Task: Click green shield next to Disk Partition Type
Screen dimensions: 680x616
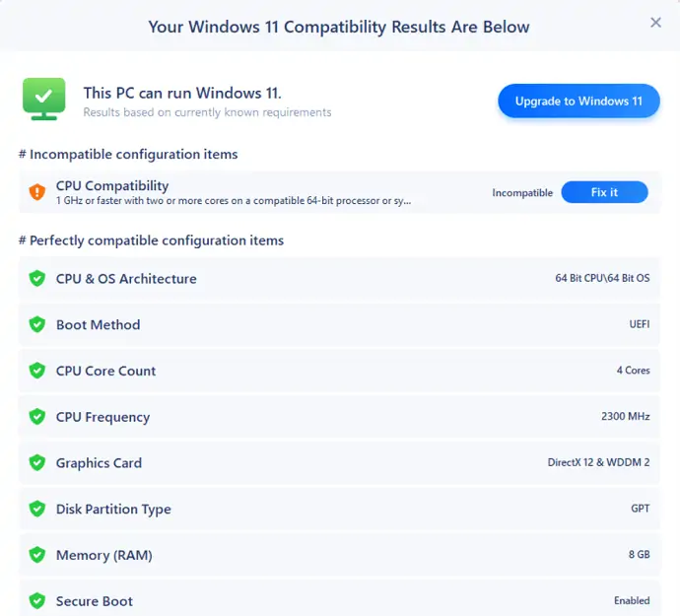Action: pos(37,510)
